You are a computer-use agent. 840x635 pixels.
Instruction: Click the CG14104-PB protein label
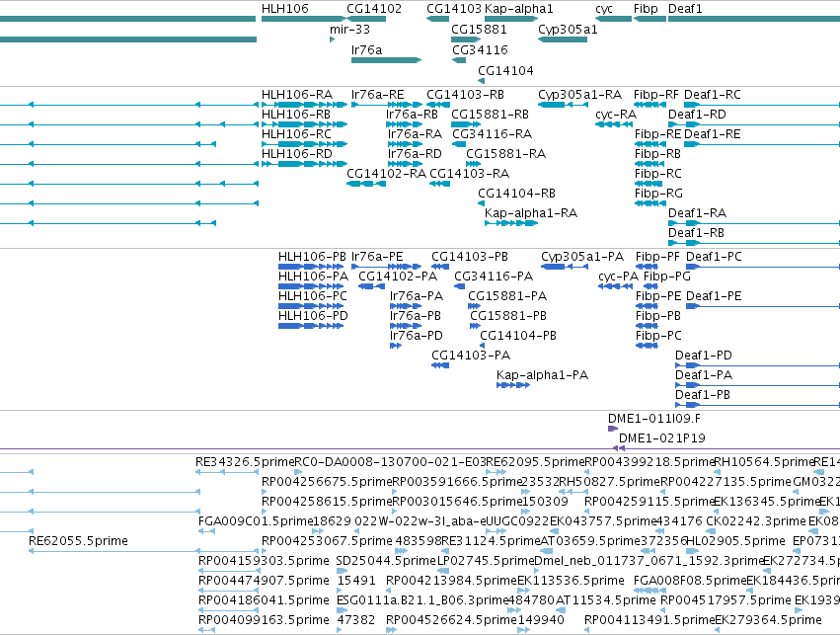[x=518, y=336]
